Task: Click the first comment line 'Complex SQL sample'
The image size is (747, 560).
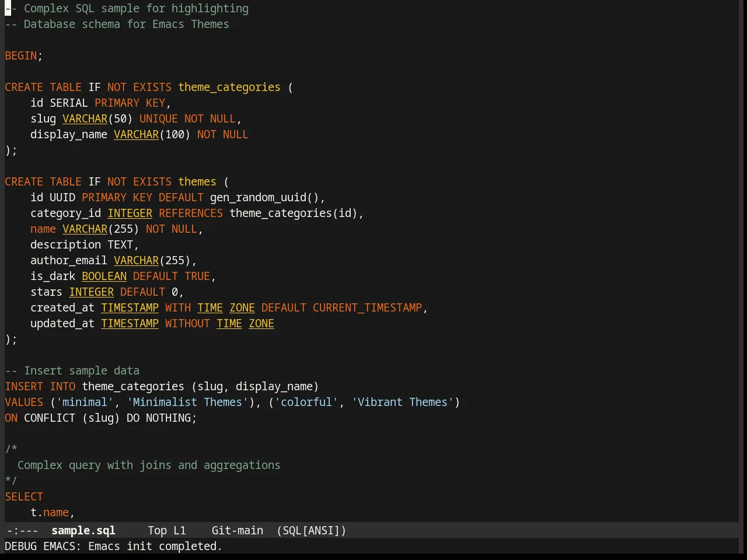Action: click(127, 8)
